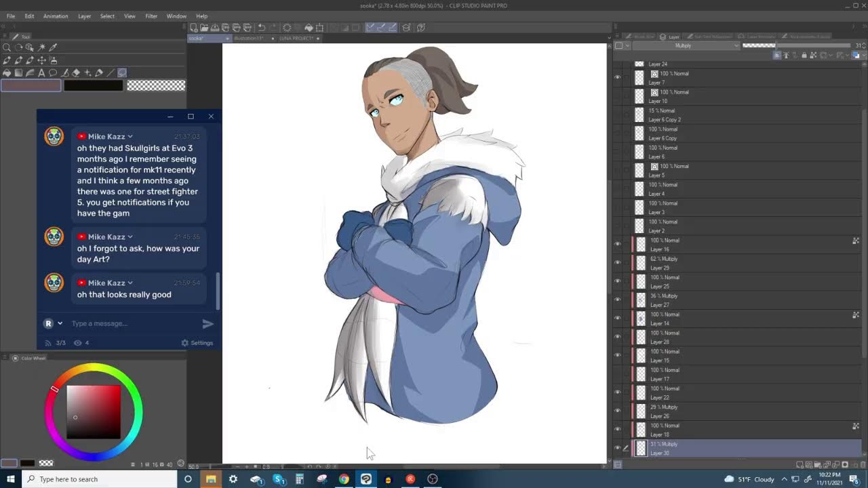Click the Clear/Delete sunburst icon in command bar
This screenshot has height=488, width=868.
[x=287, y=28]
